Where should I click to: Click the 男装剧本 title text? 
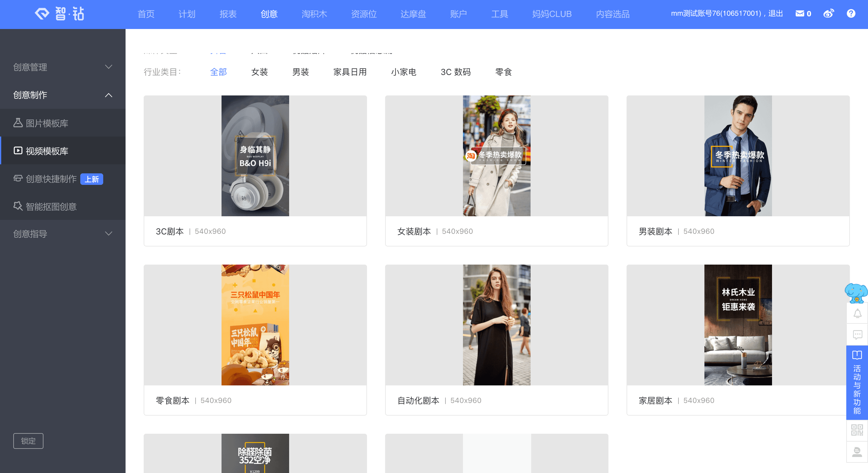coord(656,231)
